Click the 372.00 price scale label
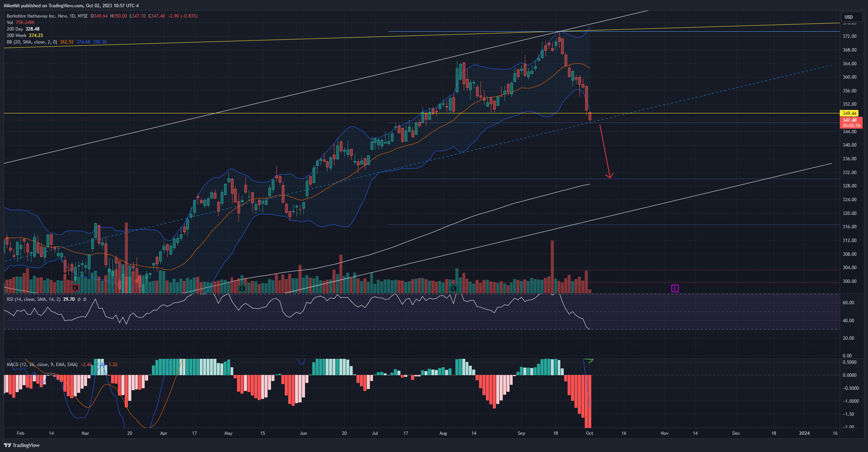 [x=849, y=36]
